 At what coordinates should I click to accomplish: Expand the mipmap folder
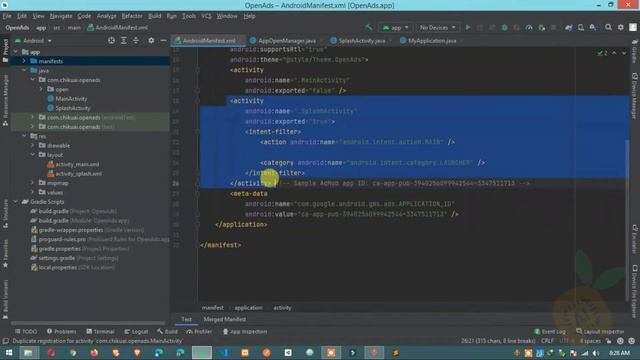coord(33,183)
